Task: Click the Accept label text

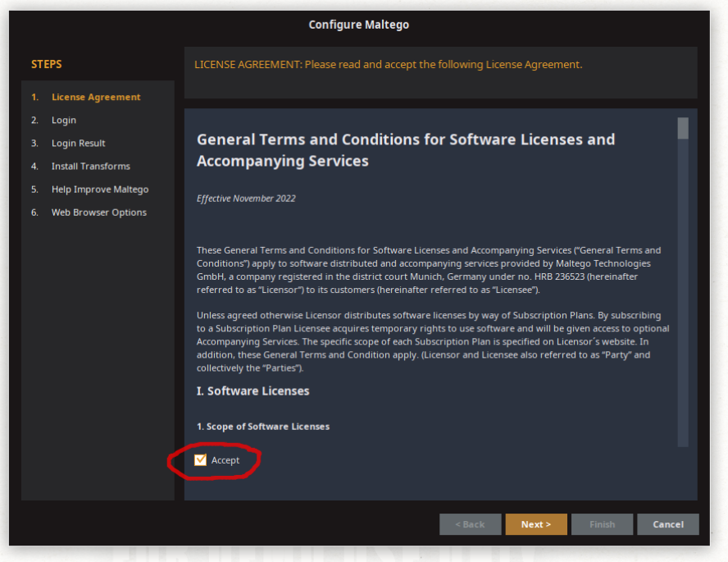Action: 225,460
